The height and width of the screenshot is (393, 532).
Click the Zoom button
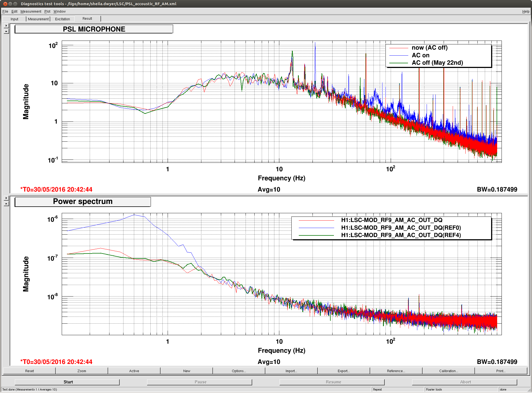click(x=82, y=371)
